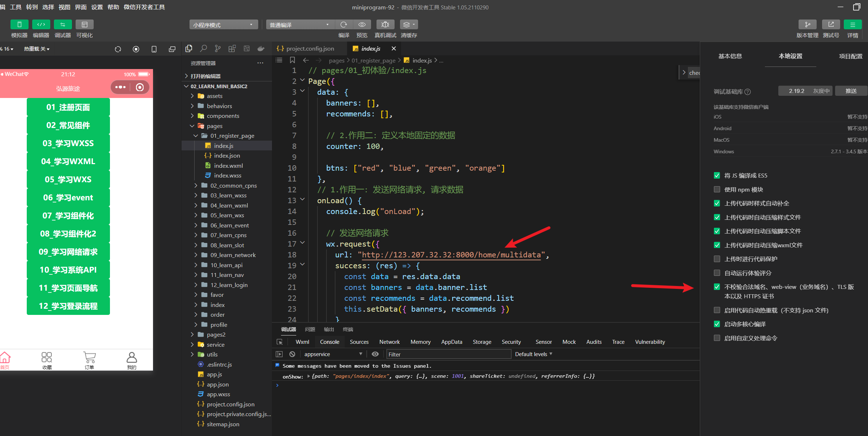
Task: Enable 上传时进行代码保护 checkbox
Action: click(x=717, y=259)
